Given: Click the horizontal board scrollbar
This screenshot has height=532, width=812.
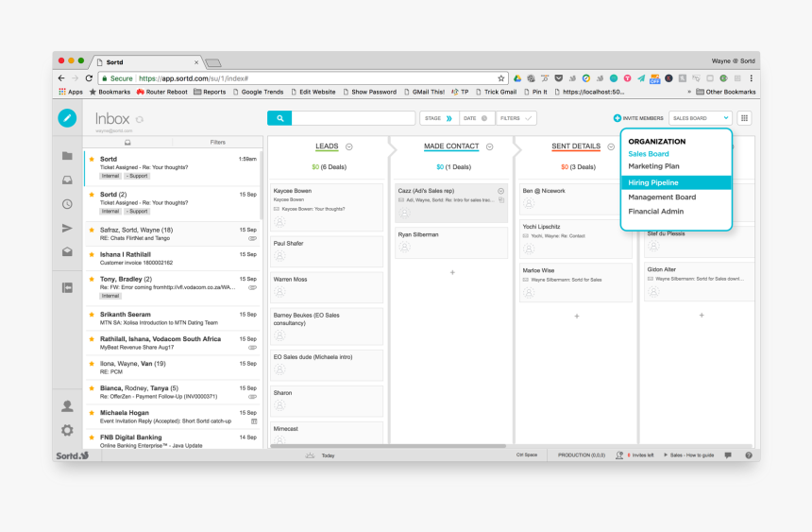Looking at the screenshot, I should 388,446.
